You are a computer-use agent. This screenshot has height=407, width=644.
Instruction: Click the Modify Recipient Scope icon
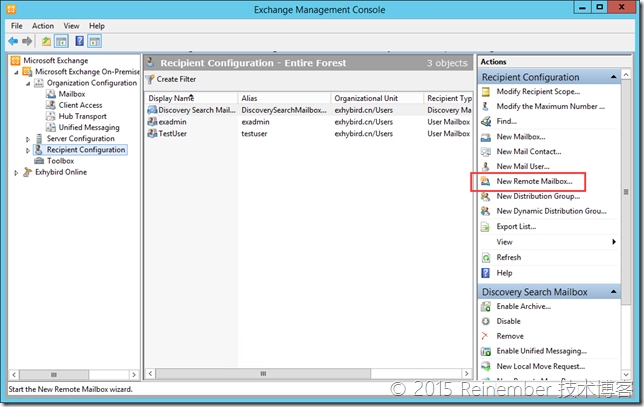[x=486, y=92]
